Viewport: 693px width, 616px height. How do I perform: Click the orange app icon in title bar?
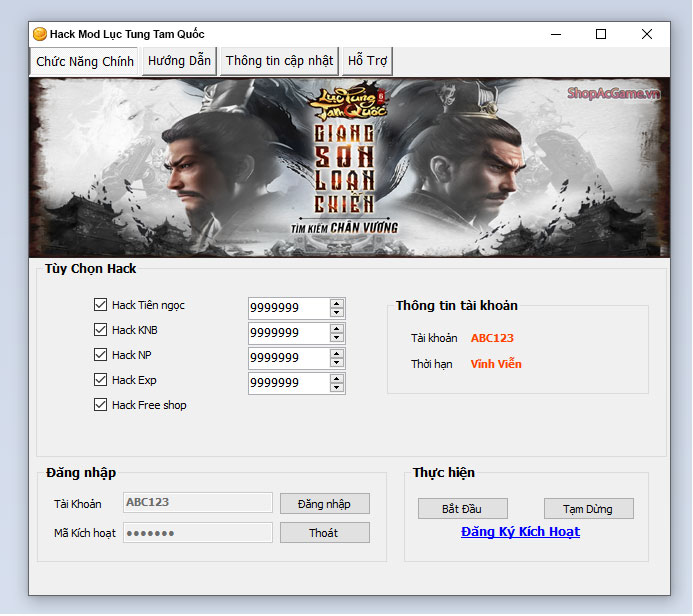(x=40, y=34)
